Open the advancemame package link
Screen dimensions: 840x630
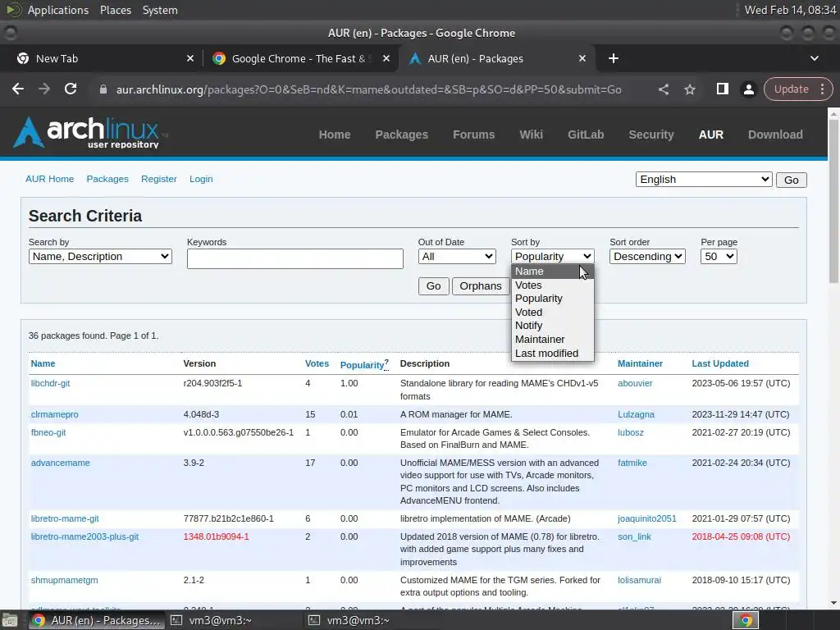[x=60, y=463]
